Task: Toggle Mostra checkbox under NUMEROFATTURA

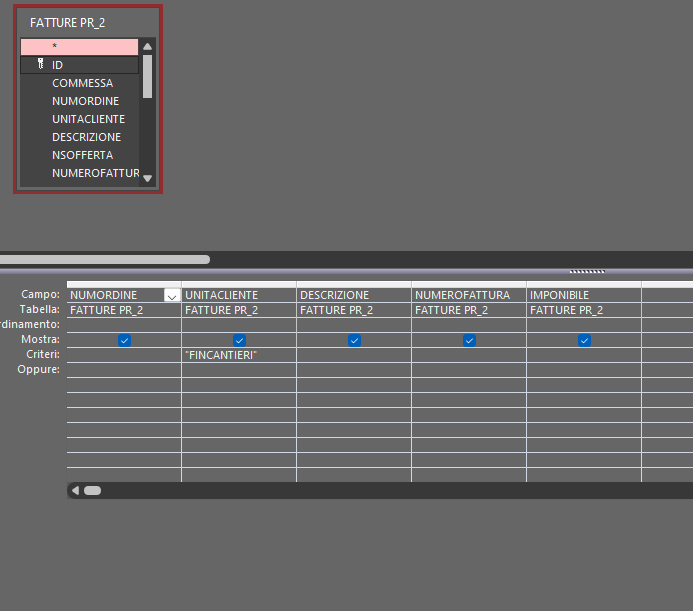Action: (469, 340)
